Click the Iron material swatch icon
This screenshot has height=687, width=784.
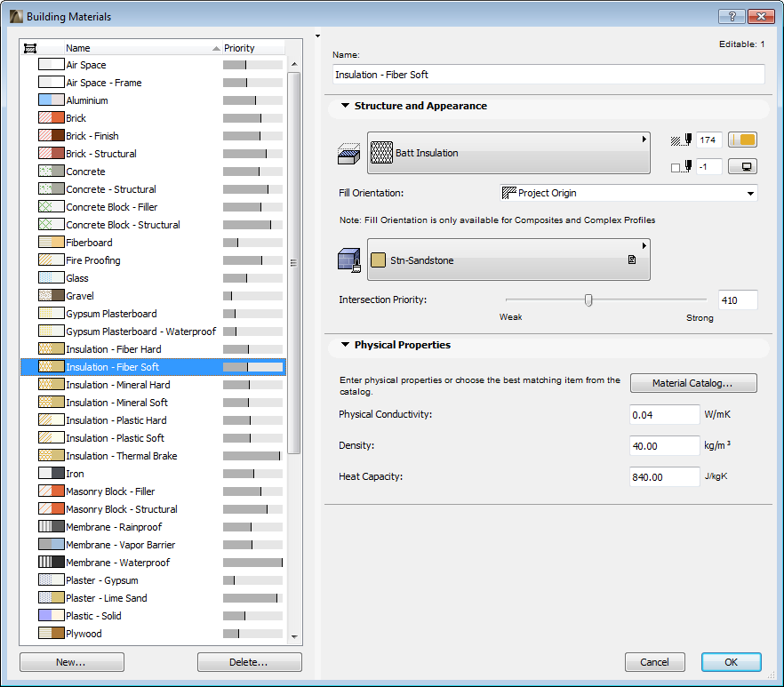click(51, 474)
